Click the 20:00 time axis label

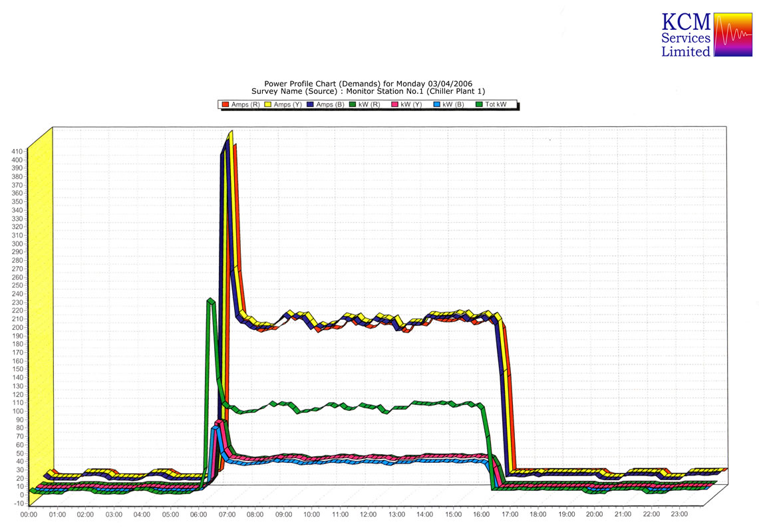(595, 515)
